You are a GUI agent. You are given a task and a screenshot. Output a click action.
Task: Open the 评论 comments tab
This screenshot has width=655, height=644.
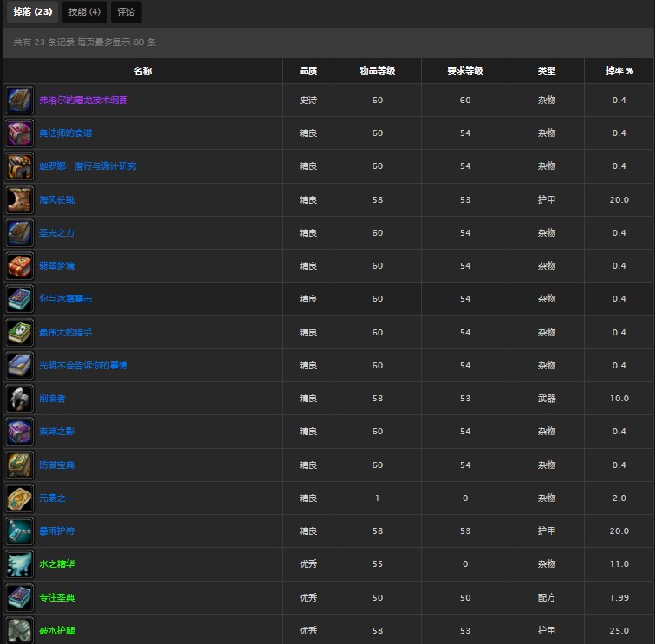tap(126, 12)
